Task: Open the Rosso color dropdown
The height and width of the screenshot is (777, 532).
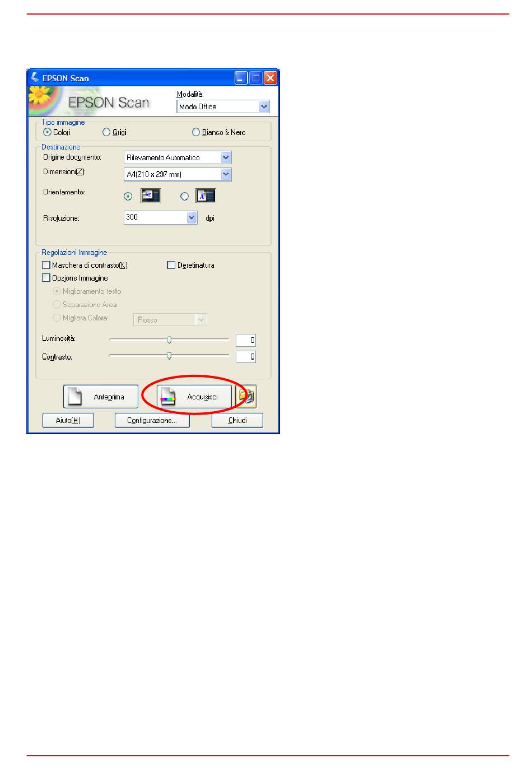Action: pyautogui.click(x=170, y=320)
